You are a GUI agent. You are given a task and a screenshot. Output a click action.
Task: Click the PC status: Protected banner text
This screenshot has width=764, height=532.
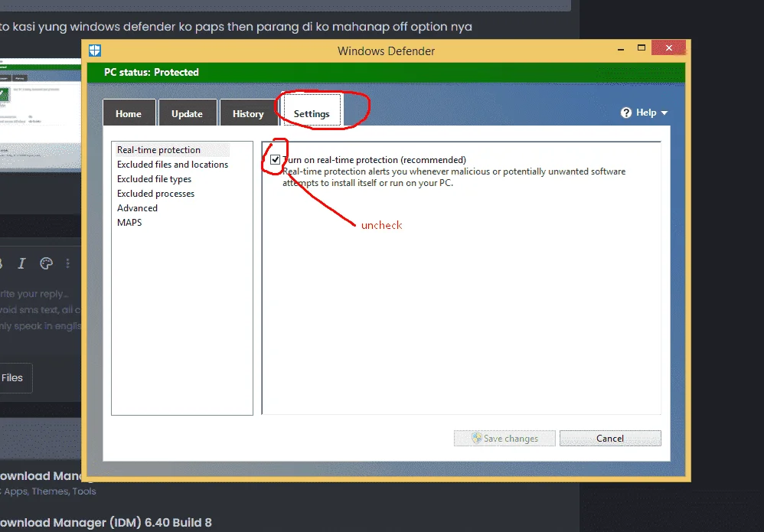[152, 72]
